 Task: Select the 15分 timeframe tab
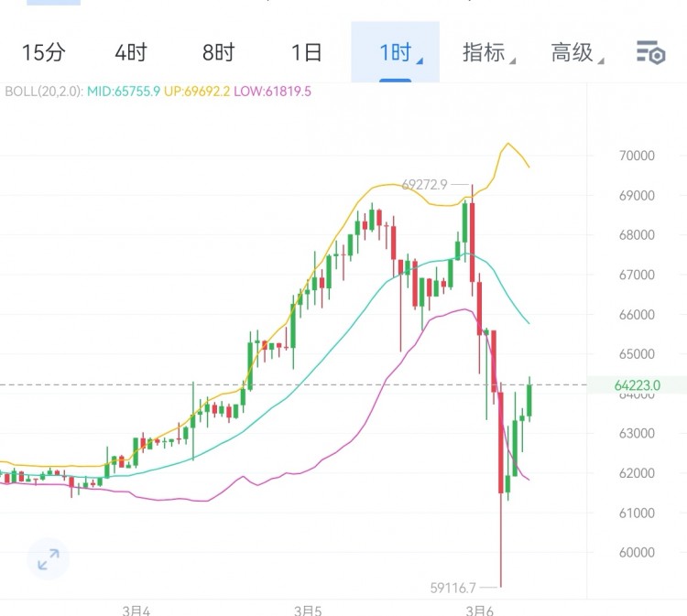coord(43,52)
